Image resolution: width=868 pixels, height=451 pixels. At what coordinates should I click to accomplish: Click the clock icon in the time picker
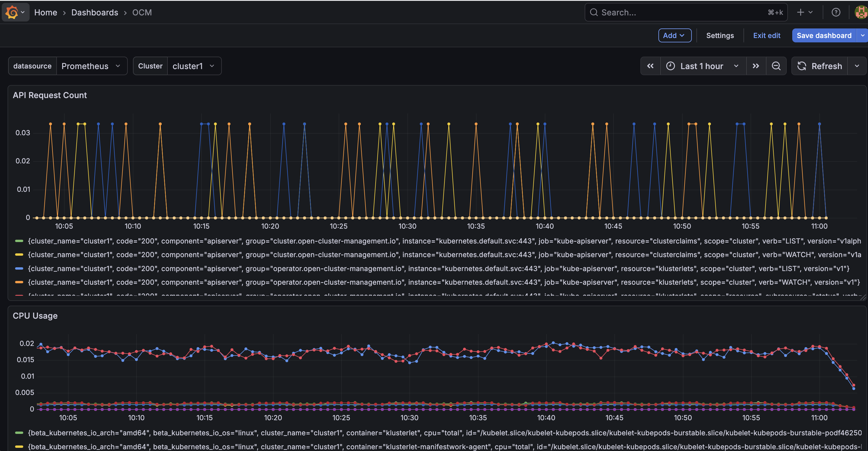pos(671,66)
